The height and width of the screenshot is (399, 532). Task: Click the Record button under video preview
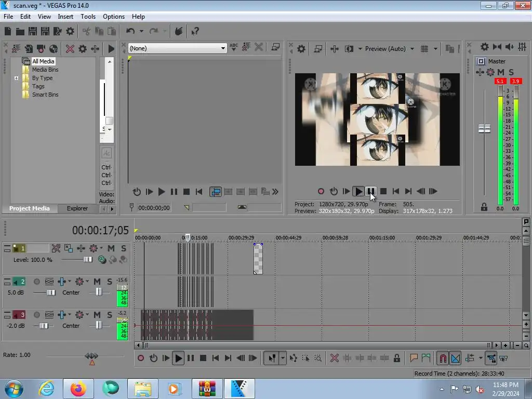pyautogui.click(x=321, y=191)
